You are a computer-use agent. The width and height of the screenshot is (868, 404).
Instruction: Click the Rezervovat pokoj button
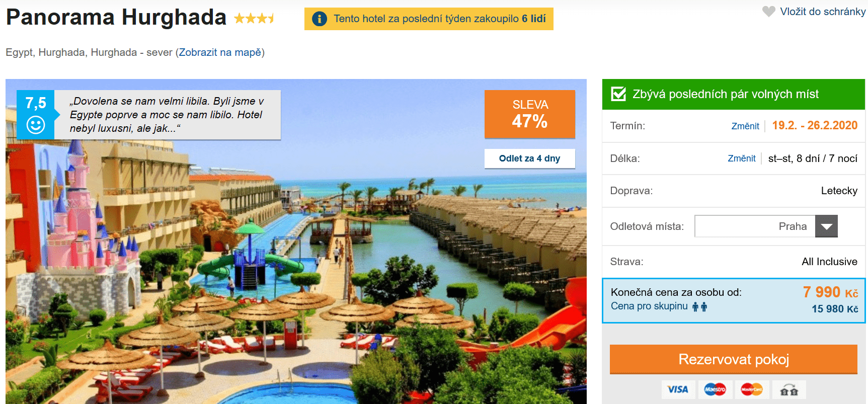click(733, 359)
